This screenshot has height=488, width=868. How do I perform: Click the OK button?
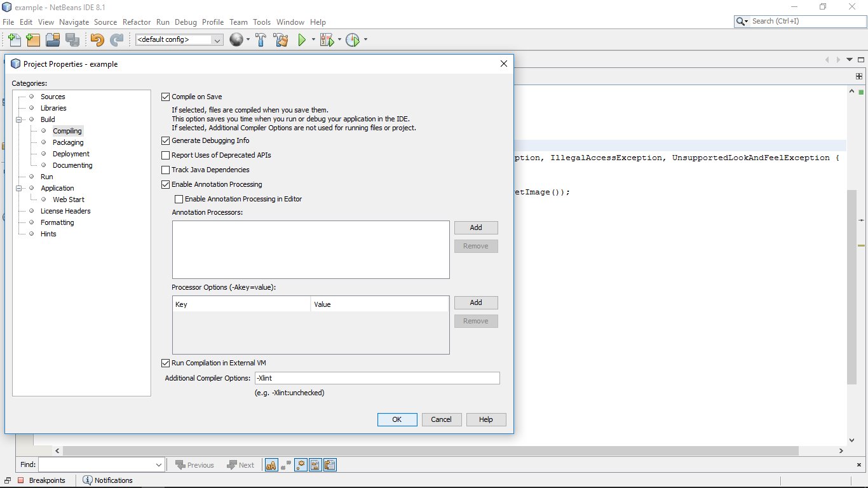(x=397, y=419)
